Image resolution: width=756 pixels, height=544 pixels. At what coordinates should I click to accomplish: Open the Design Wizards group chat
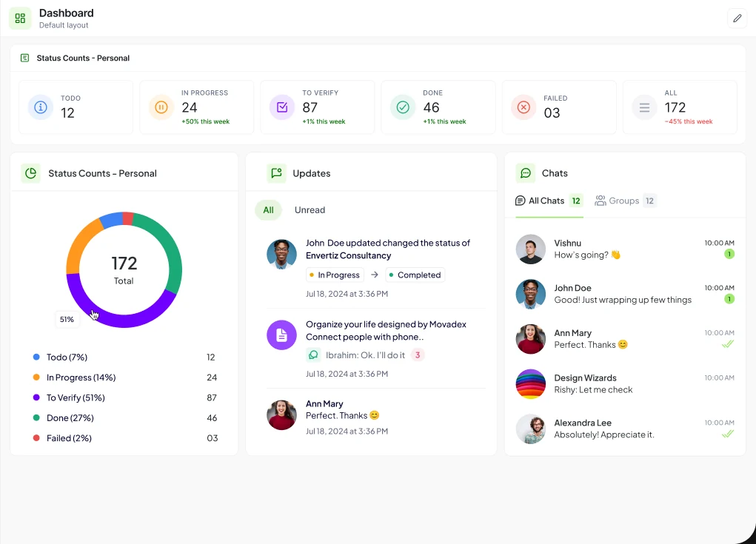pos(625,384)
